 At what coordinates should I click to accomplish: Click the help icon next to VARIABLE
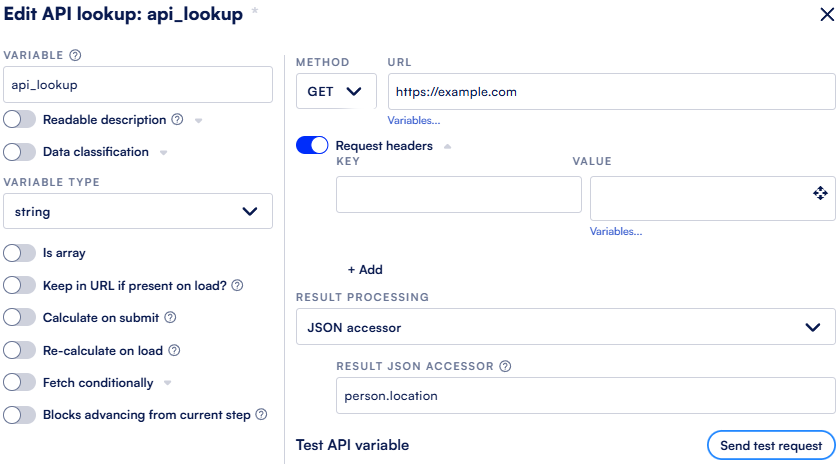pyautogui.click(x=76, y=55)
